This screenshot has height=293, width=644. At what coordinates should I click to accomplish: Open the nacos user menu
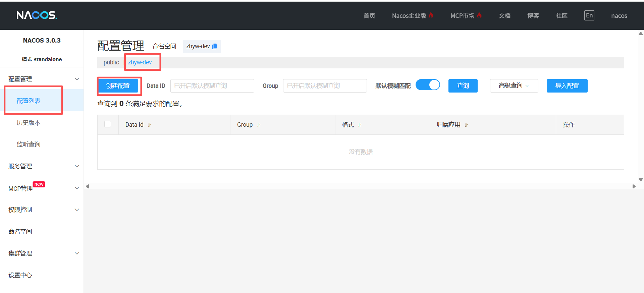pyautogui.click(x=619, y=16)
